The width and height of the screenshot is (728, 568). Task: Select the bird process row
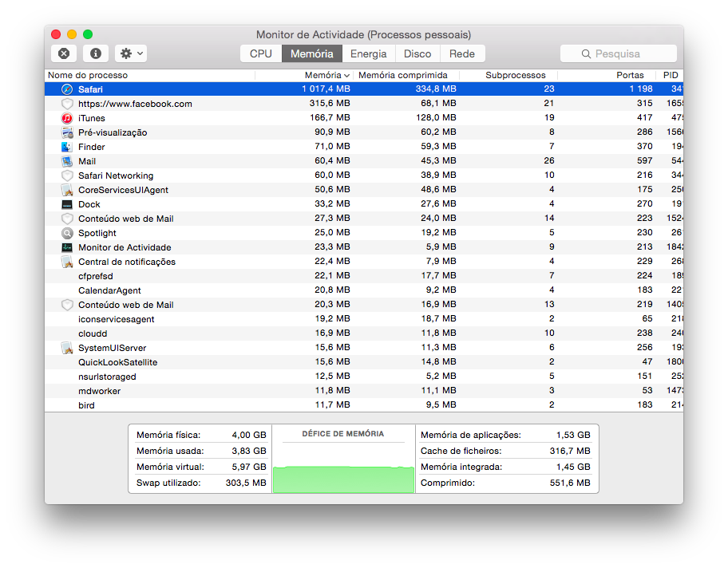pos(364,405)
